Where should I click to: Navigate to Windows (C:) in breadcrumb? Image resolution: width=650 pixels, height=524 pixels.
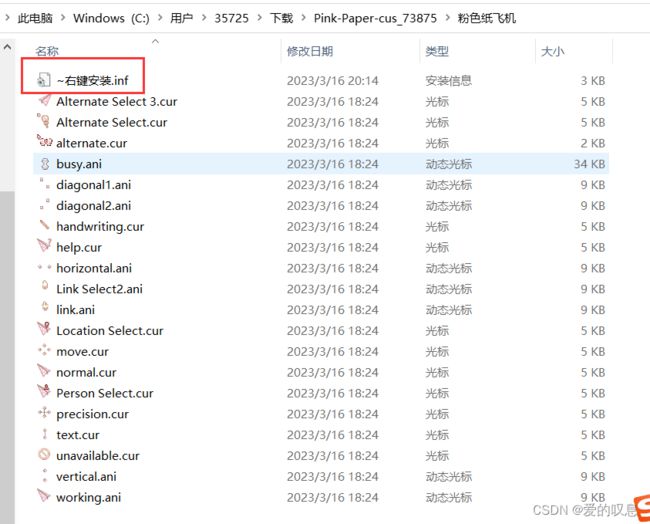[111, 18]
